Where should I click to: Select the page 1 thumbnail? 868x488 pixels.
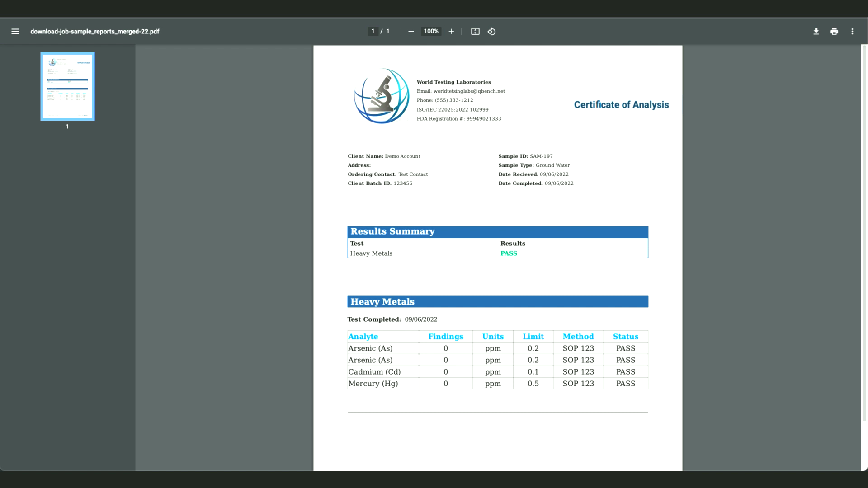pyautogui.click(x=67, y=86)
